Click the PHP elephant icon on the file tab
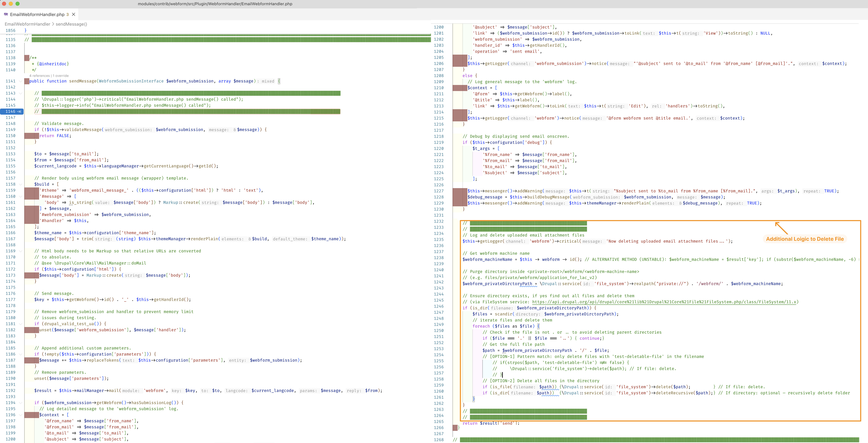The height and width of the screenshot is (443, 868). coord(6,14)
